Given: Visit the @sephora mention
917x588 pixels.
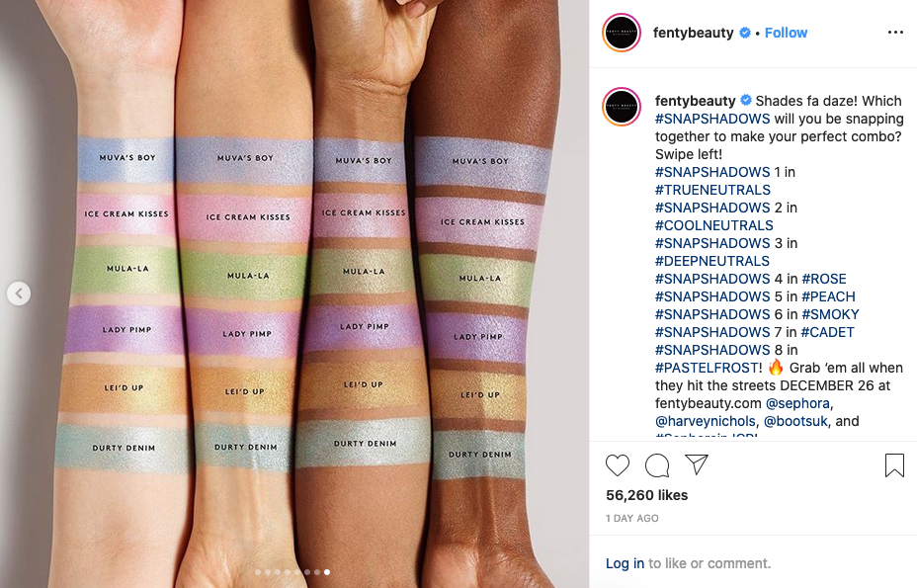Looking at the screenshot, I should (x=797, y=404).
